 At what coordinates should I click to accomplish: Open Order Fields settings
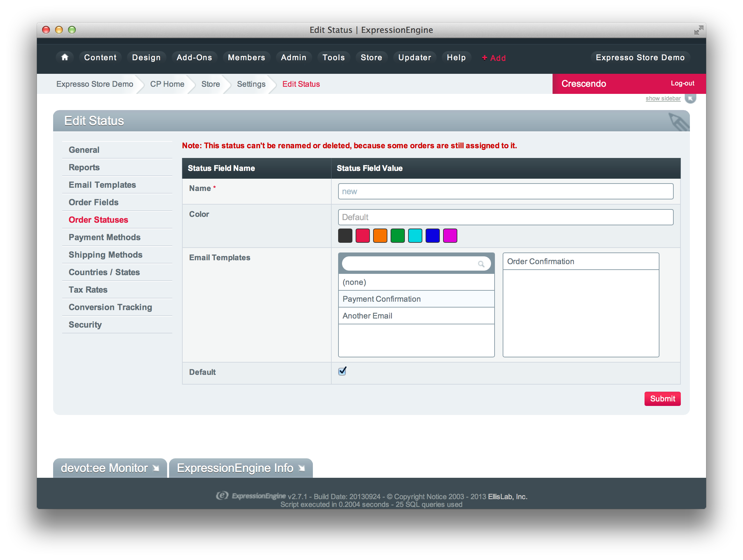[x=117, y=202]
